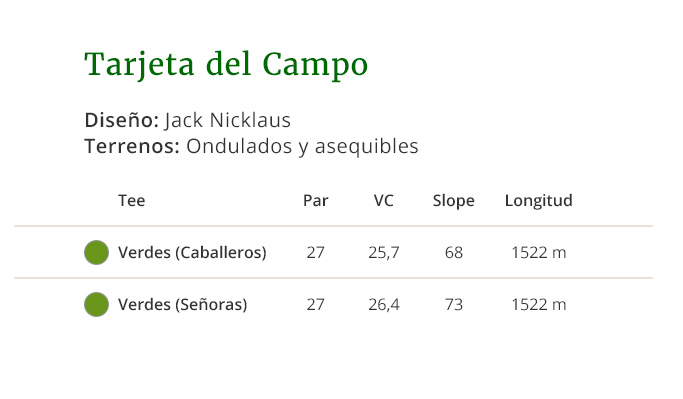683x399 pixels.
Task: Click the Par column header
Action: (x=315, y=200)
